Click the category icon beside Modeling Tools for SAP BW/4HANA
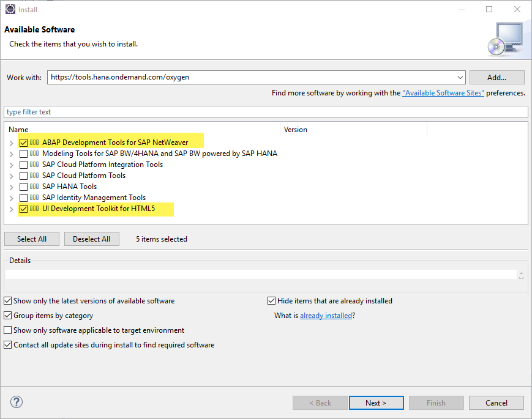Image resolution: width=532 pixels, height=419 pixels. pyautogui.click(x=34, y=154)
